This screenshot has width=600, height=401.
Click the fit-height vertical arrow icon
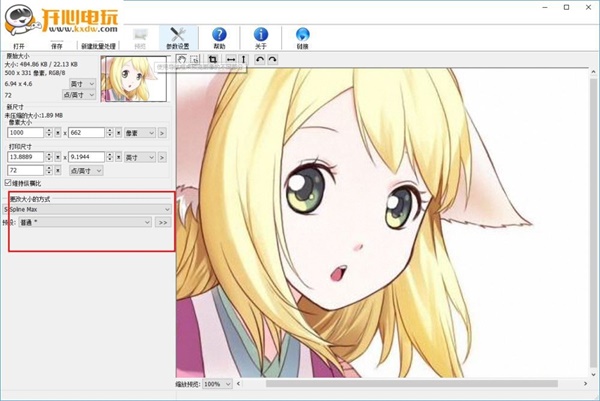(x=243, y=61)
